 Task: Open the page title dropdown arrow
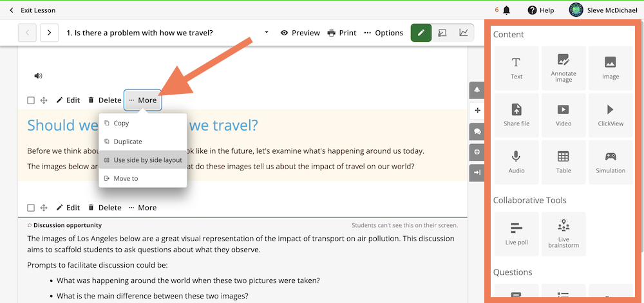coord(267,32)
